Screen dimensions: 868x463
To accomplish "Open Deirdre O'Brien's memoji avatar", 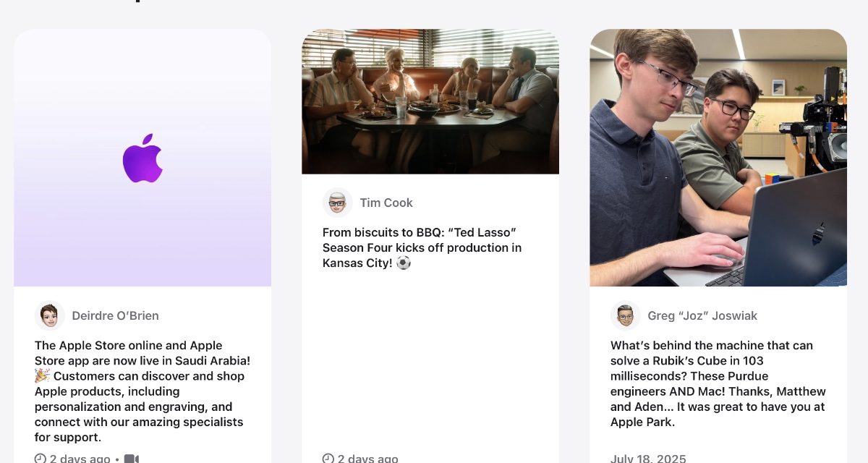I will point(49,315).
